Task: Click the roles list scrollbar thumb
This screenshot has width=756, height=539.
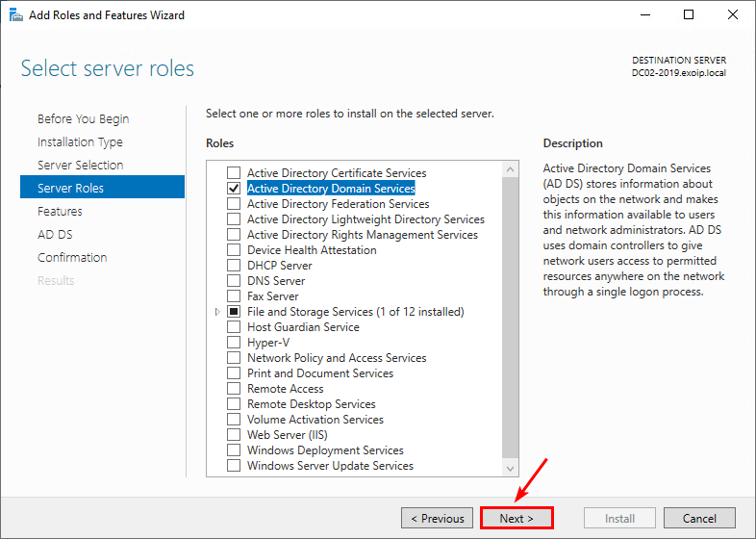Action: pyautogui.click(x=510, y=318)
